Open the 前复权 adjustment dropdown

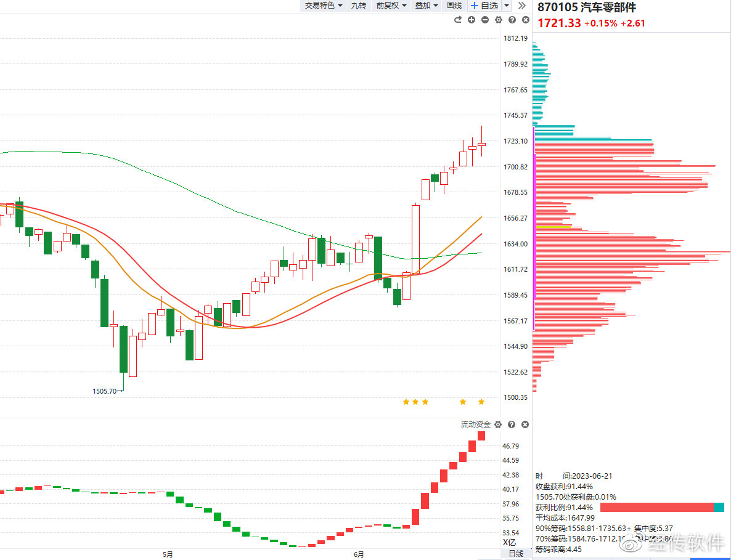coord(391,6)
